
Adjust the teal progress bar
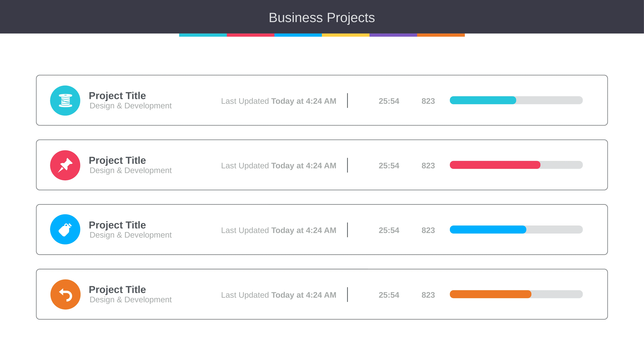516,100
